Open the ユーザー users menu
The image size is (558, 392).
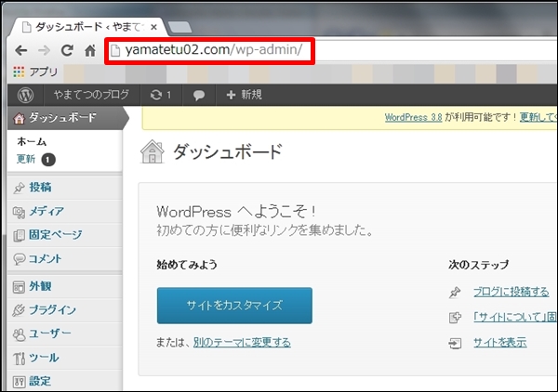pyautogui.click(x=50, y=333)
